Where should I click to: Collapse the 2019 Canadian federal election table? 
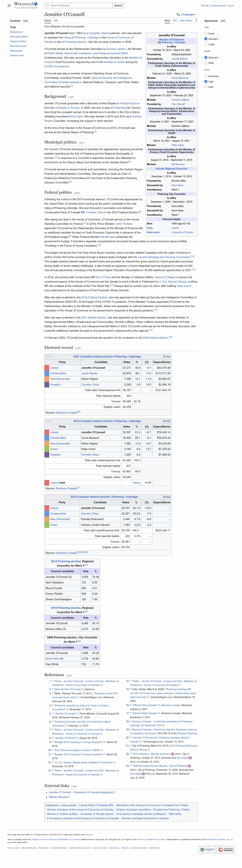pos(167,421)
